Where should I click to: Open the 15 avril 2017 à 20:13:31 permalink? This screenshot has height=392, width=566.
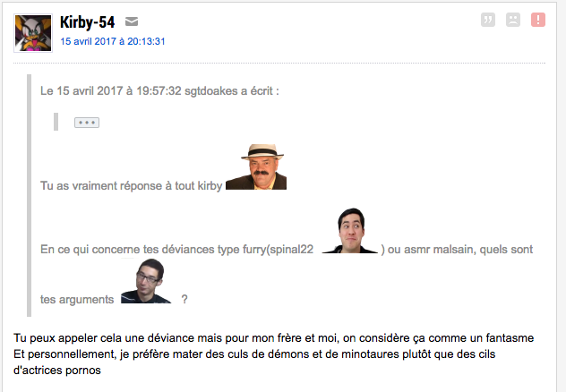(113, 41)
